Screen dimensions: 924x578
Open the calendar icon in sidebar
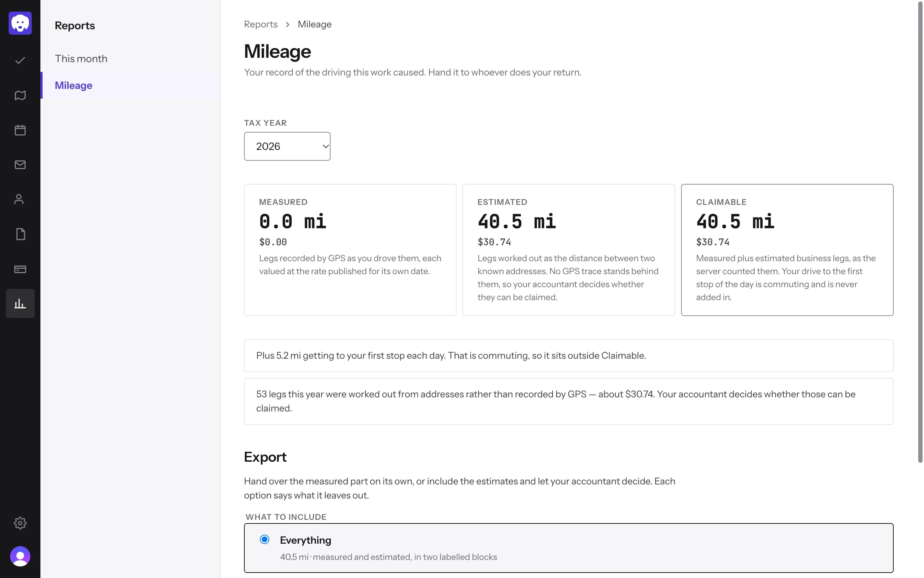click(x=20, y=130)
